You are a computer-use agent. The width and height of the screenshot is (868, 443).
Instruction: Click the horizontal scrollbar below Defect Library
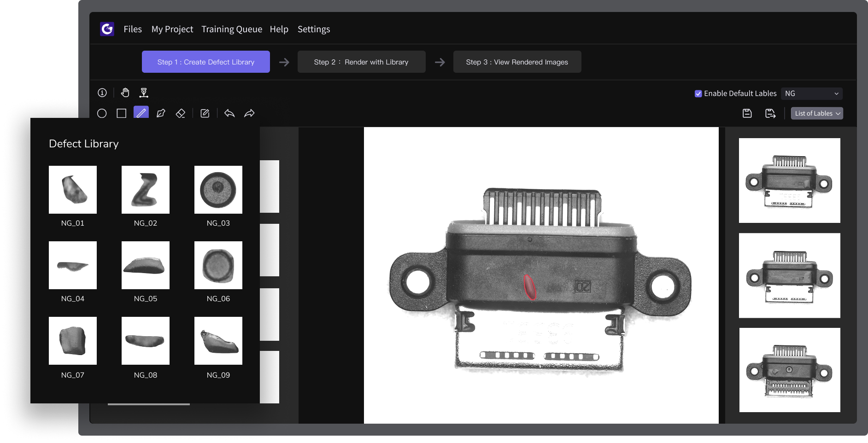coord(149,404)
